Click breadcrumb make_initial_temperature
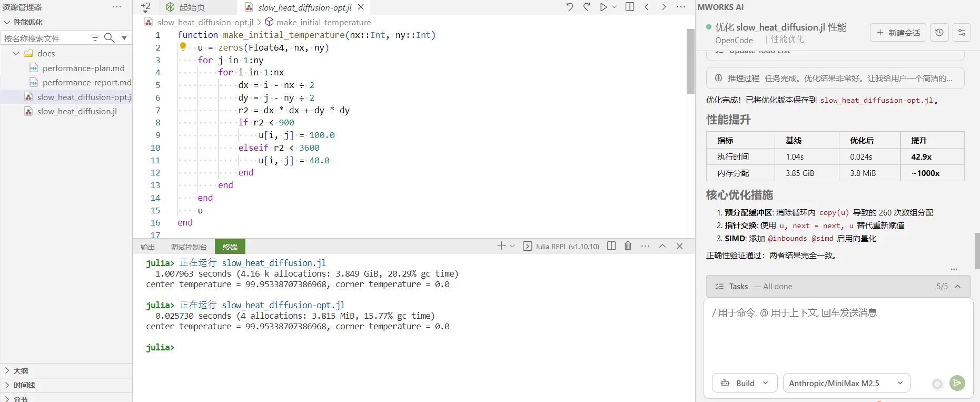The width and height of the screenshot is (980, 402). [x=323, y=22]
